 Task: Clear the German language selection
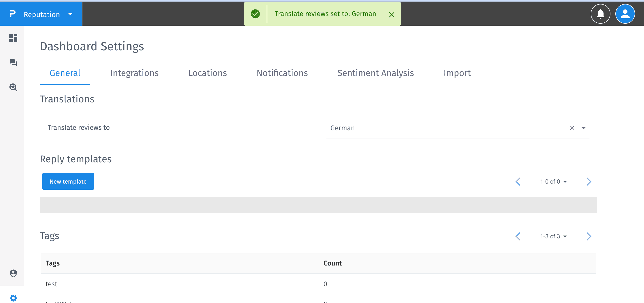pyautogui.click(x=572, y=128)
